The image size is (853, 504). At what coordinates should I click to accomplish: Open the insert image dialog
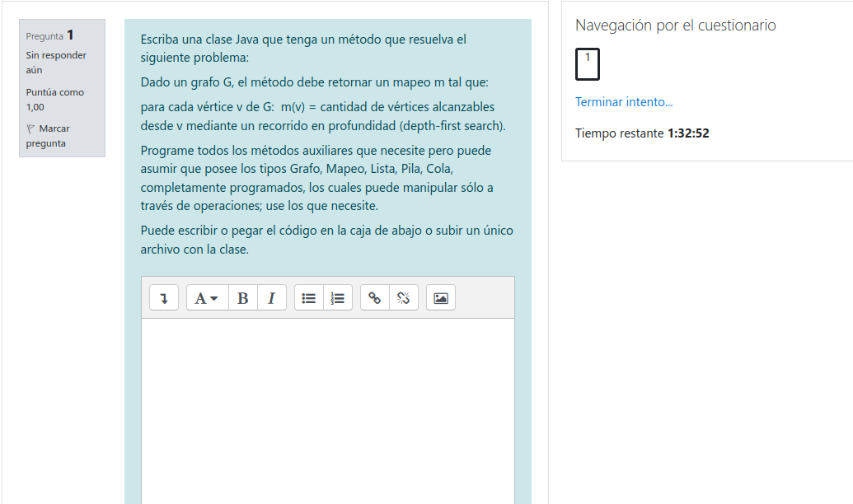point(441,298)
